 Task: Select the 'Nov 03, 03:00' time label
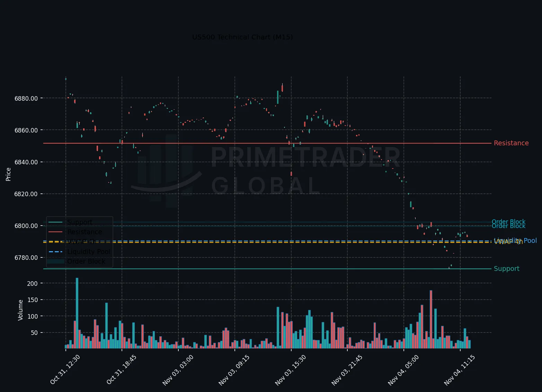coord(178,370)
